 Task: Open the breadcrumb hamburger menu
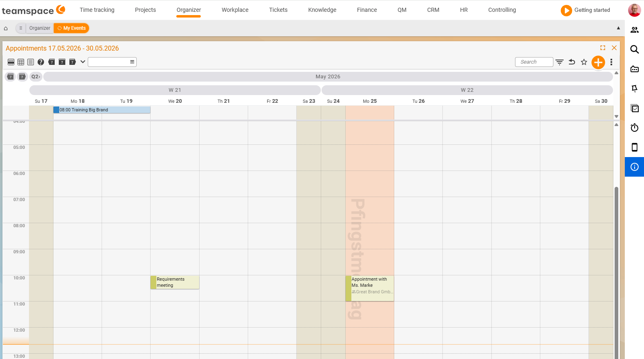pos(21,28)
